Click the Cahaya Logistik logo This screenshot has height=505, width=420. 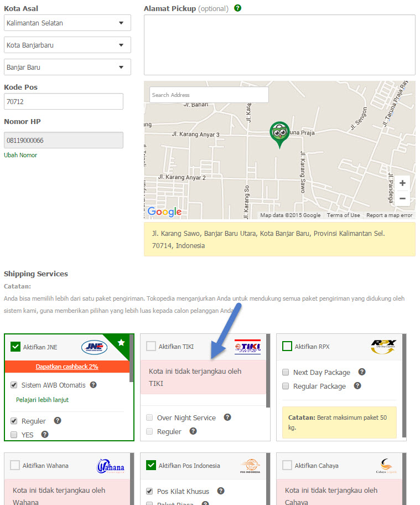(386, 466)
